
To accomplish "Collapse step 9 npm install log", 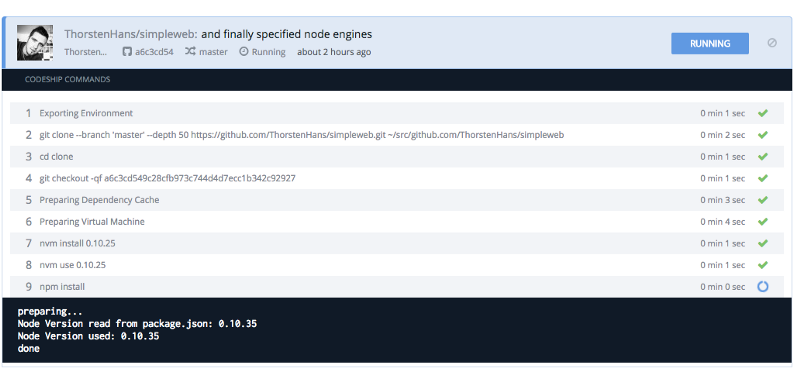I will click(x=397, y=287).
